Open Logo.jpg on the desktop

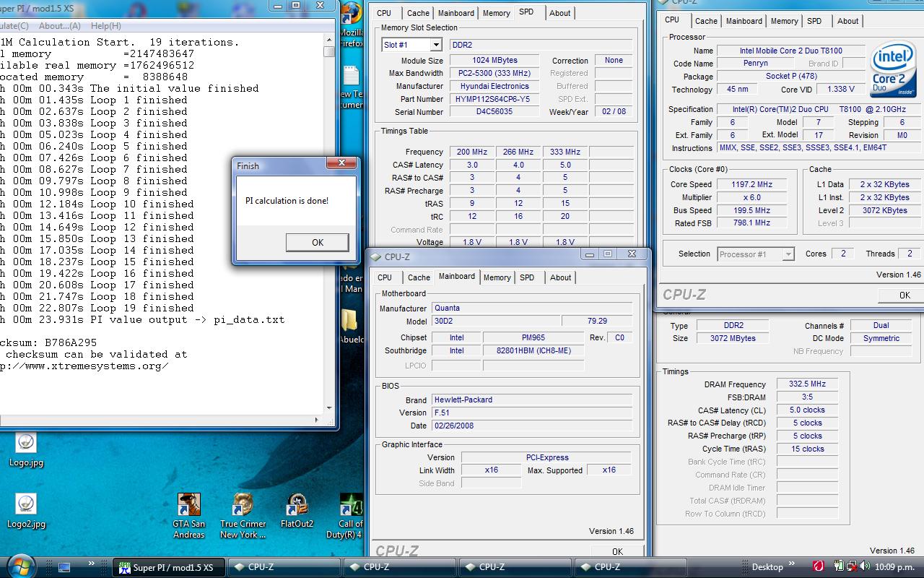[26, 449]
